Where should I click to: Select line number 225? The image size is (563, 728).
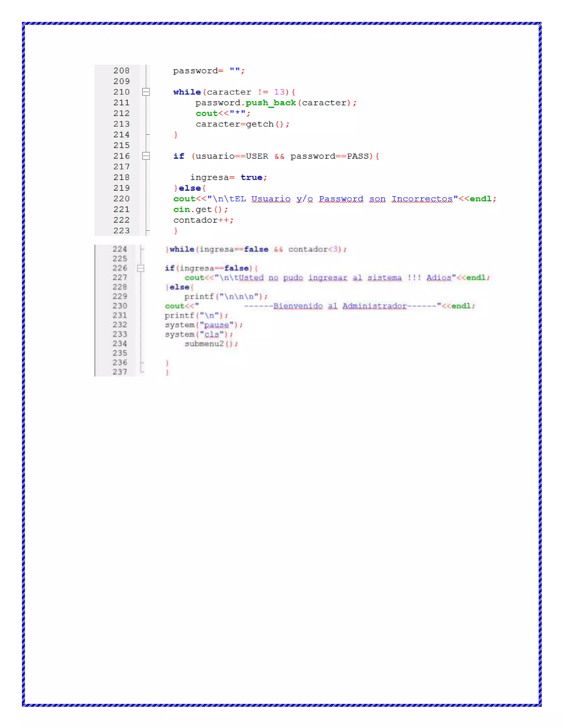click(120, 259)
